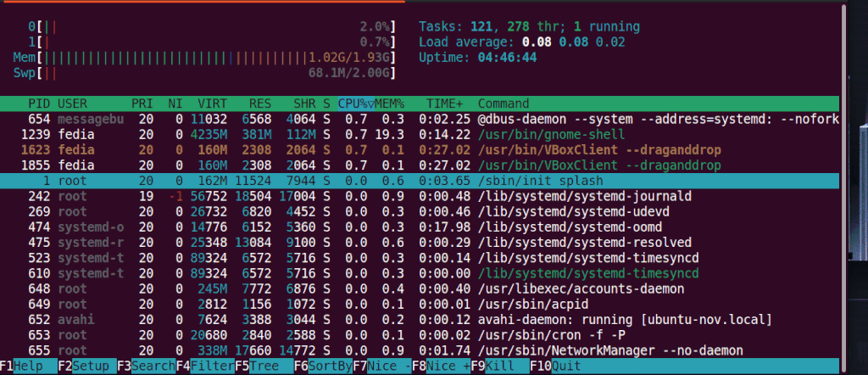This screenshot has height=375, width=868.
Task: Click F9 Kill button
Action: click(500, 367)
